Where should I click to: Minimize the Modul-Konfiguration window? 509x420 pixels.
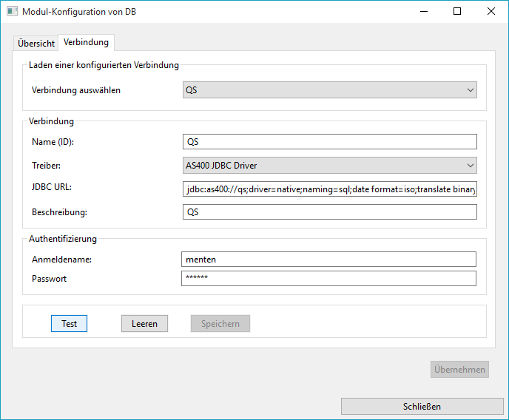tap(424, 12)
